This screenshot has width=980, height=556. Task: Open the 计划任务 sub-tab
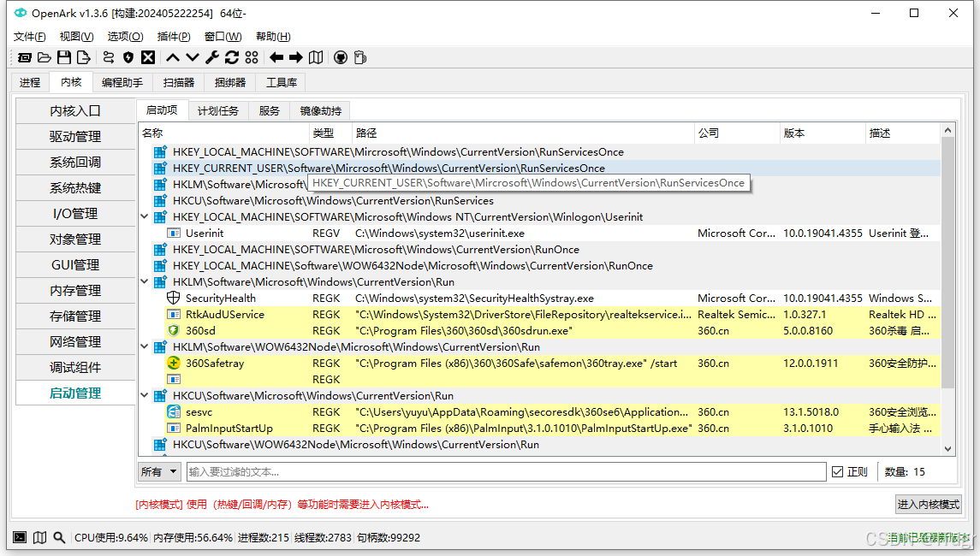click(x=218, y=110)
